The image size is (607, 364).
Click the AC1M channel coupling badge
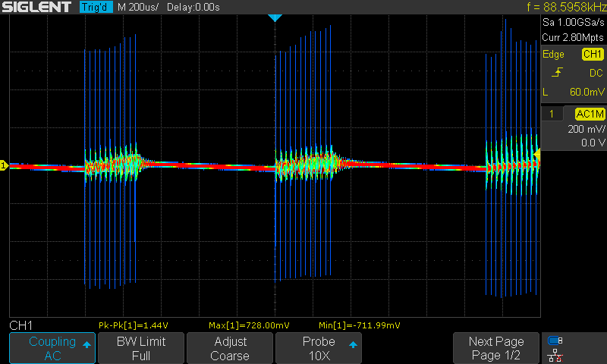(x=590, y=114)
